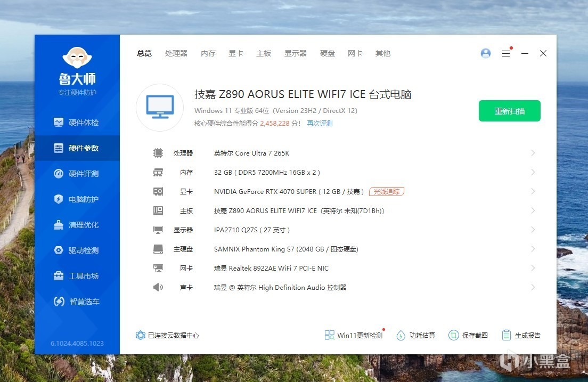
Task: Click the 硬件评测 sidebar label
Action: click(84, 173)
